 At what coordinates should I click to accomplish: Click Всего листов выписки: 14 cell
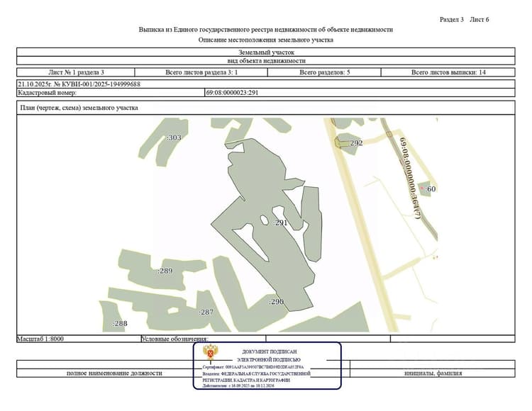448,72
